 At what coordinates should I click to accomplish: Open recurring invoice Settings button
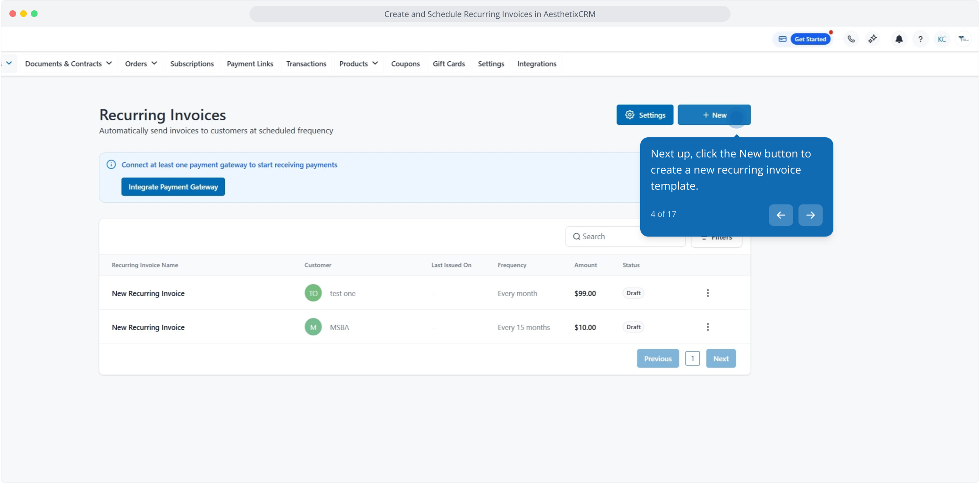[x=645, y=115]
